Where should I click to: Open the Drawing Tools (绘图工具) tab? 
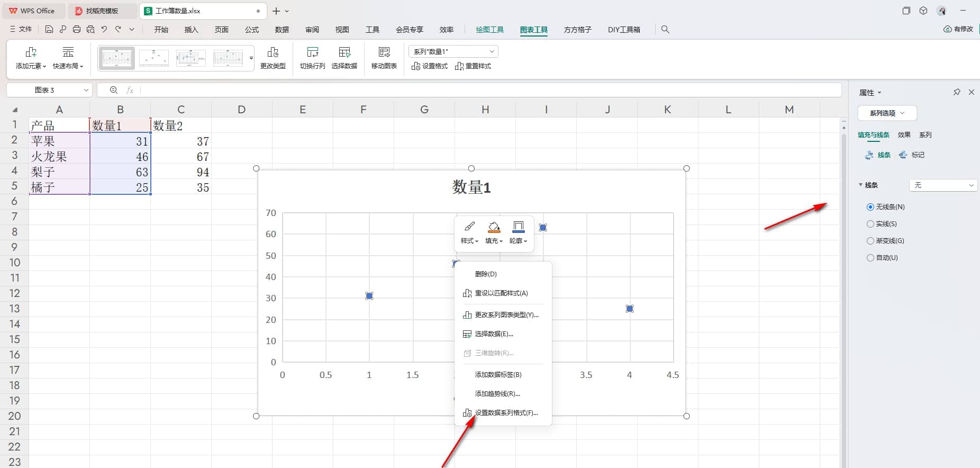489,30
